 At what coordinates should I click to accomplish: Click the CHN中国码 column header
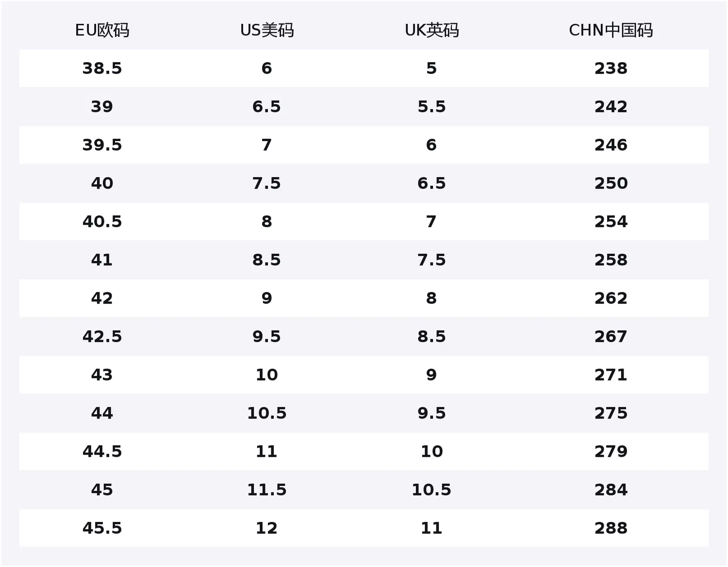pos(611,31)
